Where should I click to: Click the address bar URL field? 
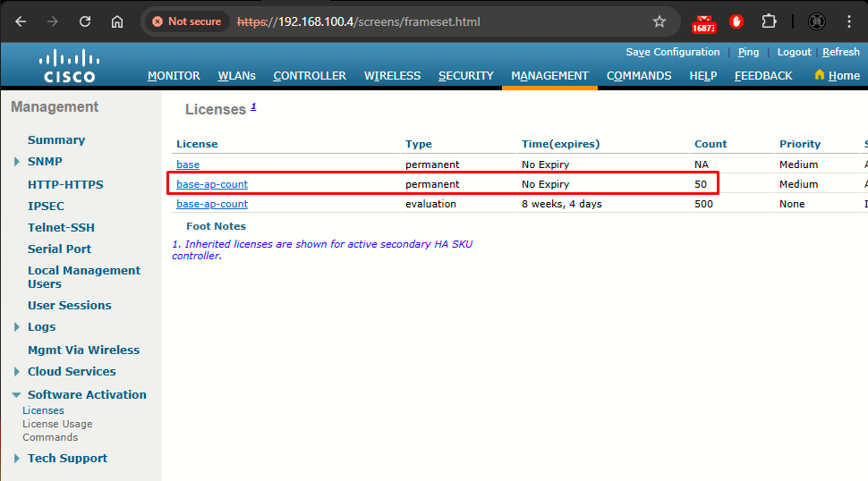[x=358, y=21]
